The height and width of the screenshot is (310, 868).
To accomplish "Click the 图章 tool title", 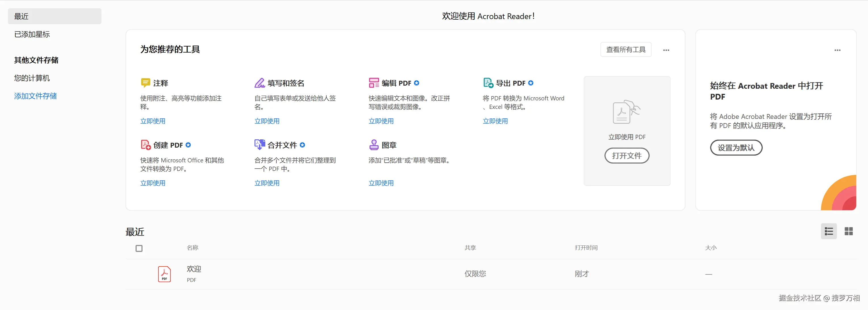I will tap(389, 145).
